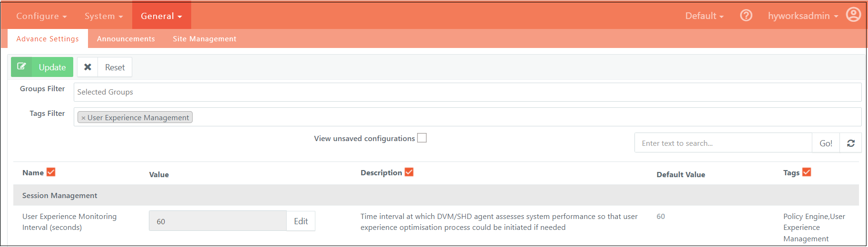Uncheck the Description column checkbox
The height and width of the screenshot is (247, 868).
coord(409,172)
